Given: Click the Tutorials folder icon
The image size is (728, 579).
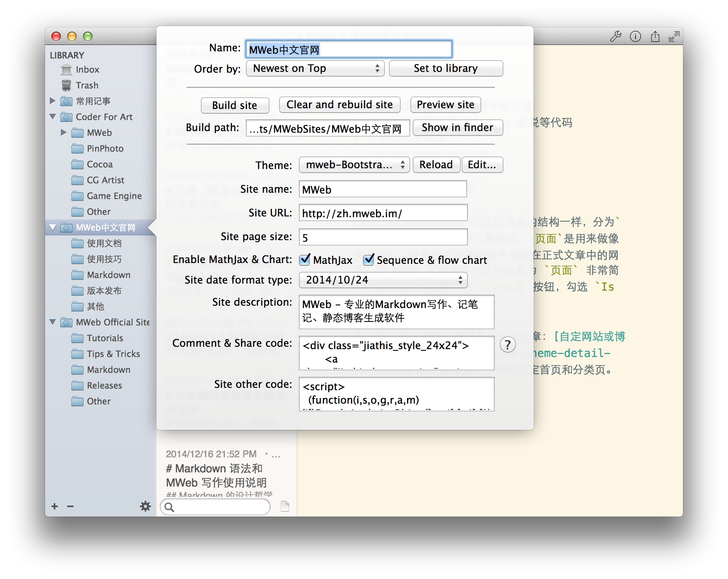Looking at the screenshot, I should pyautogui.click(x=77, y=338).
